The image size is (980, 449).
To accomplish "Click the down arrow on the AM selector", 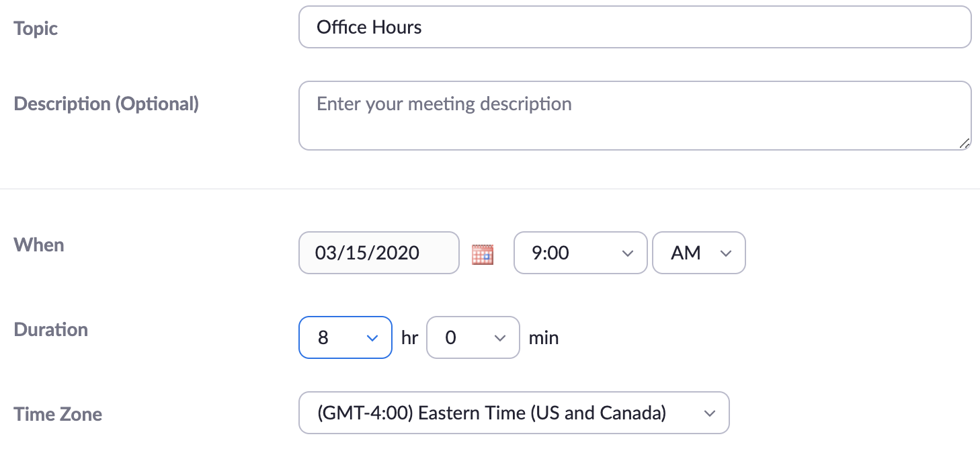I will [726, 253].
